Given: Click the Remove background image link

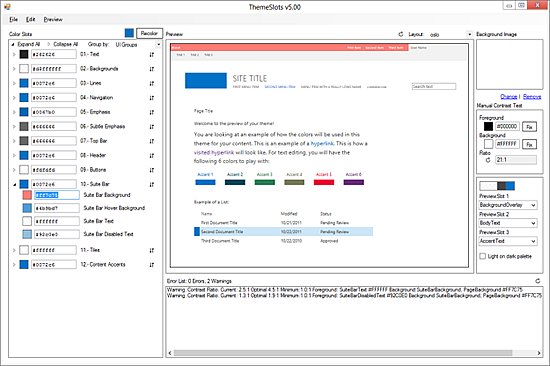Looking at the screenshot, I should coord(532,97).
